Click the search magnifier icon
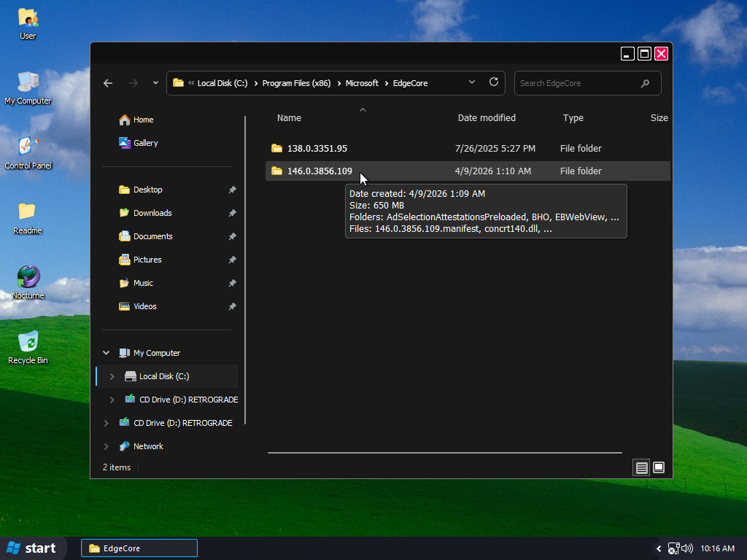The width and height of the screenshot is (747, 560). [645, 83]
